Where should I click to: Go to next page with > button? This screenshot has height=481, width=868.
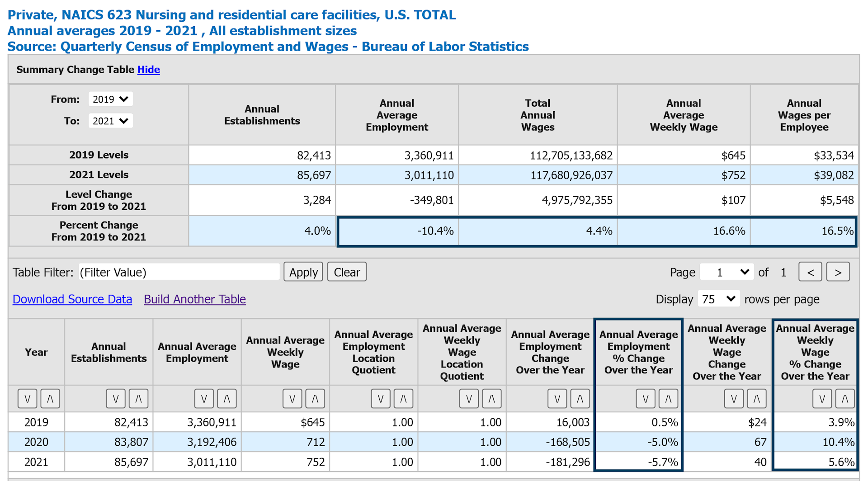(838, 272)
